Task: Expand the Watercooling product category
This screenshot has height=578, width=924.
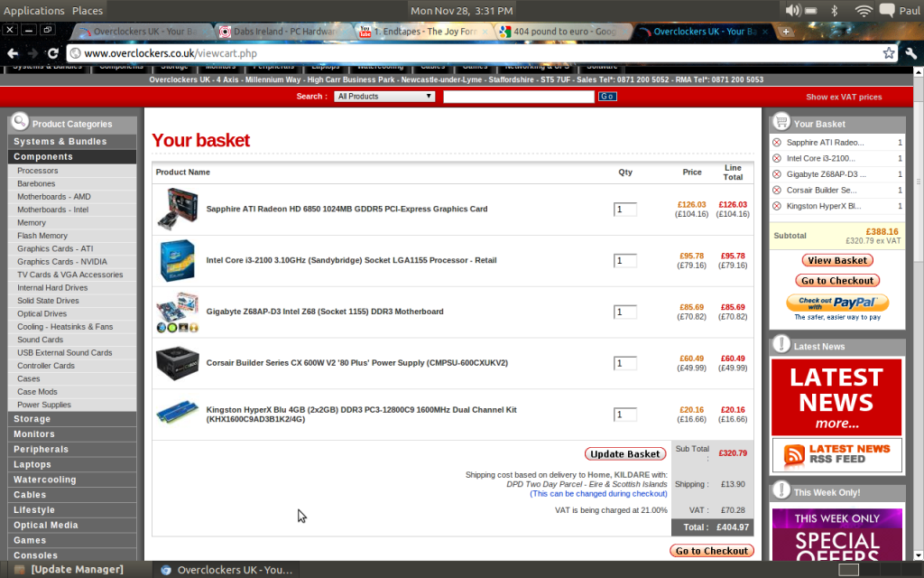Action: (x=45, y=480)
